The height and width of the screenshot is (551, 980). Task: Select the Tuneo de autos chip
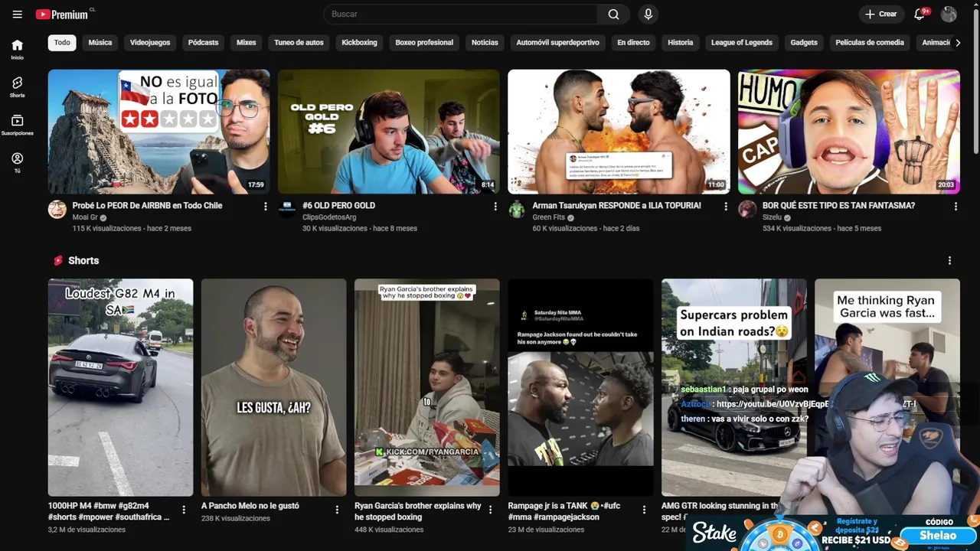point(299,43)
